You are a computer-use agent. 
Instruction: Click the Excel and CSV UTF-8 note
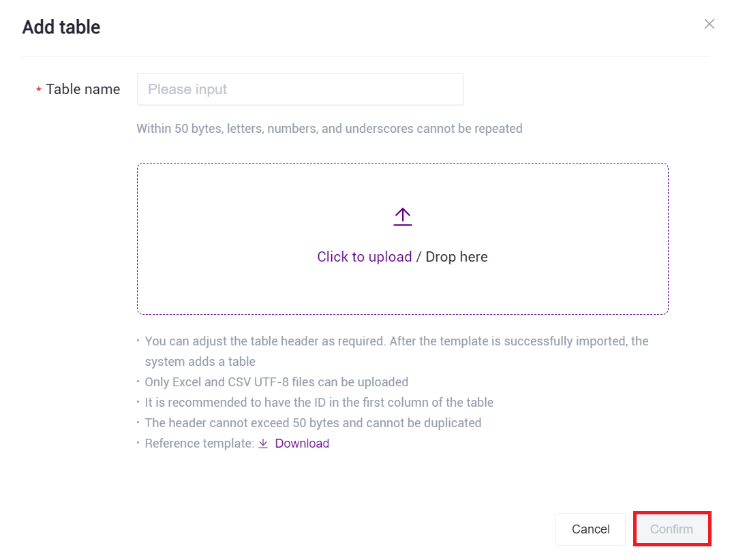276,382
